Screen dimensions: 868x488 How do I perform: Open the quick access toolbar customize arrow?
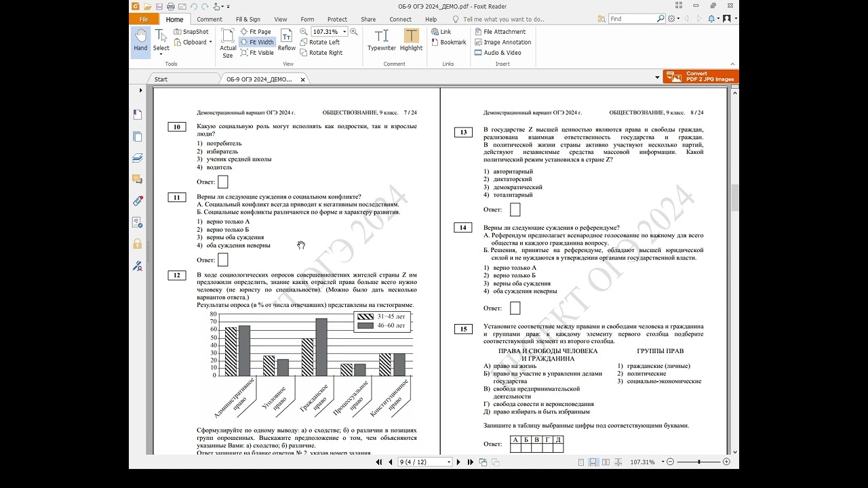pos(228,7)
